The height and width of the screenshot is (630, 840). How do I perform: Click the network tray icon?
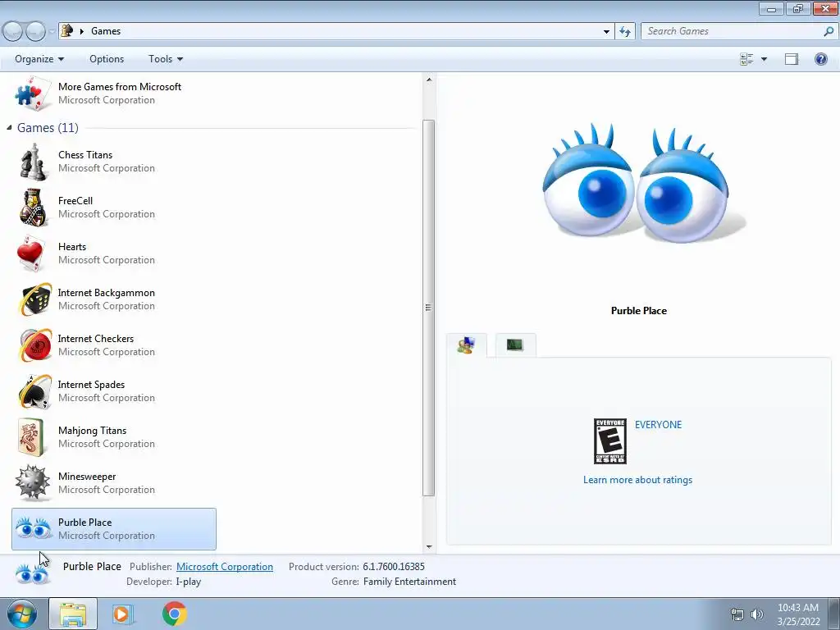point(737,614)
